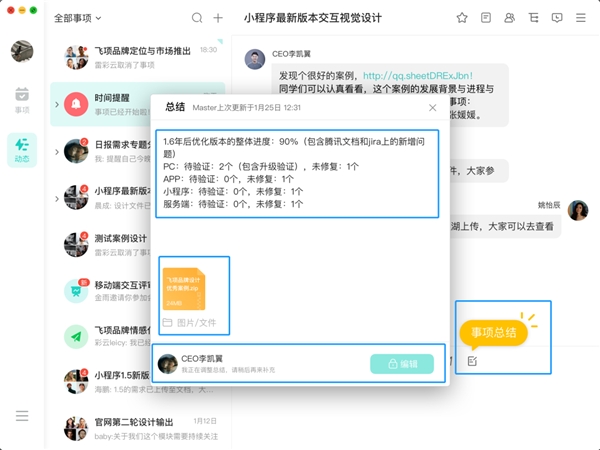The width and height of the screenshot is (600, 450).
Task: Open the members icon in header
Action: (509, 18)
